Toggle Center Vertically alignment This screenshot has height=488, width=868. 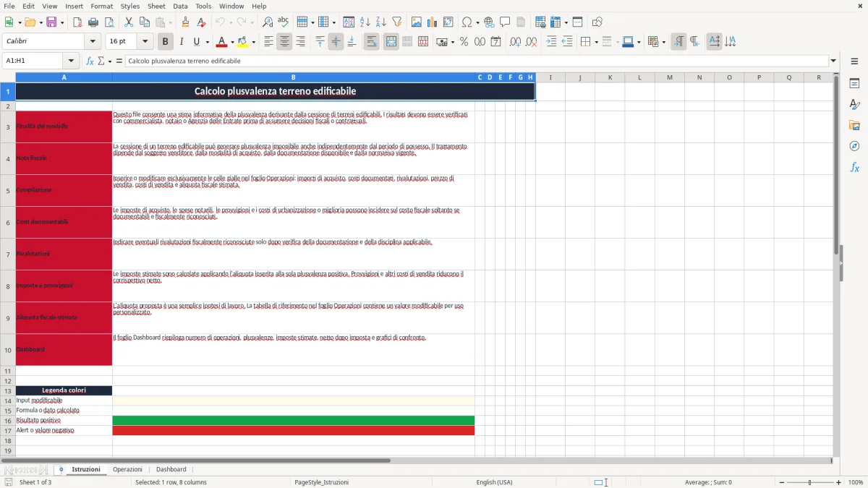point(336,42)
